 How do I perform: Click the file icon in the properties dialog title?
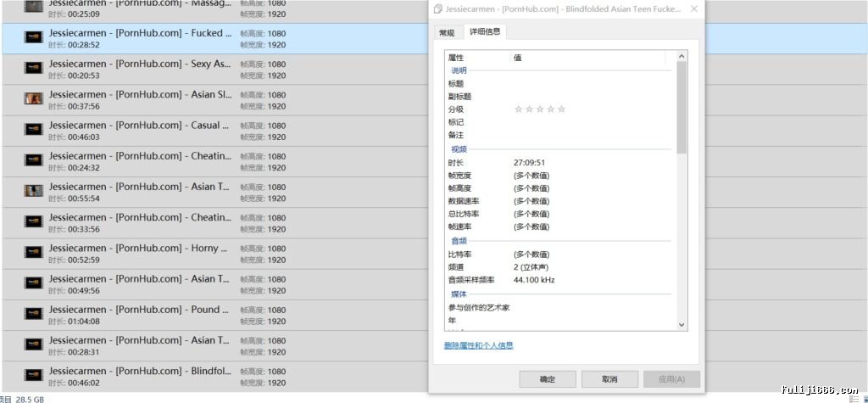pos(438,8)
